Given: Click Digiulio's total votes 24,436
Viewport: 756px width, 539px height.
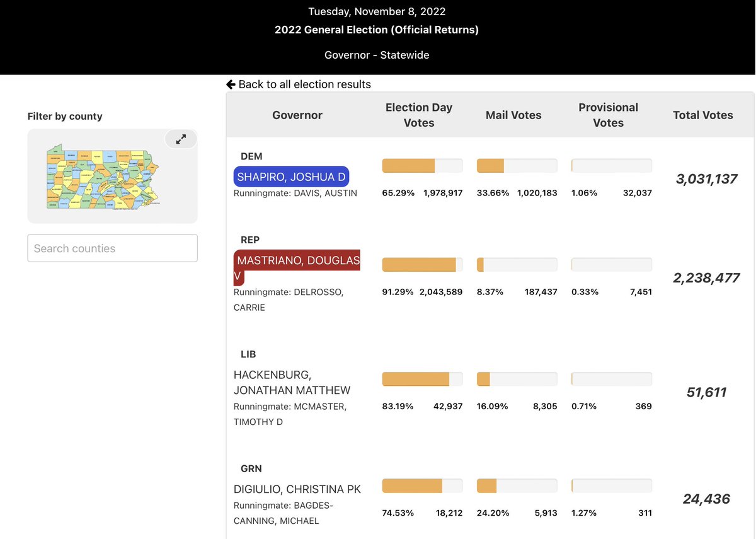Looking at the screenshot, I should [x=706, y=499].
